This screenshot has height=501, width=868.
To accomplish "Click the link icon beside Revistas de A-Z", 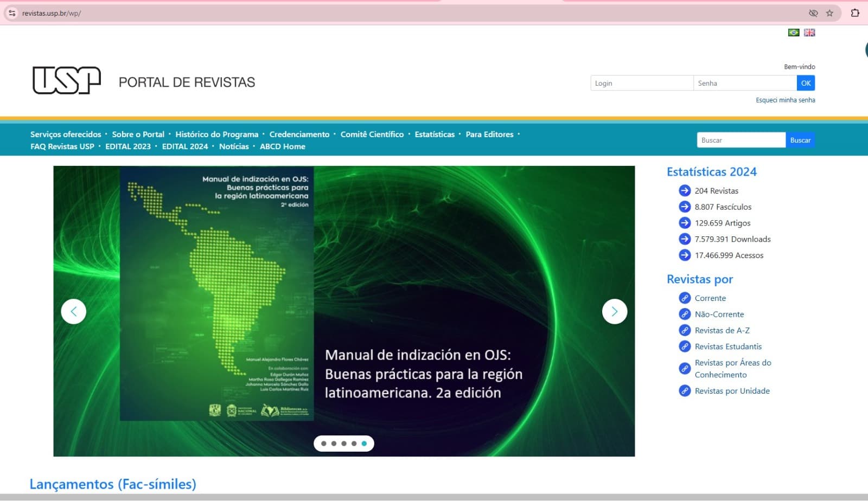I will tap(685, 330).
